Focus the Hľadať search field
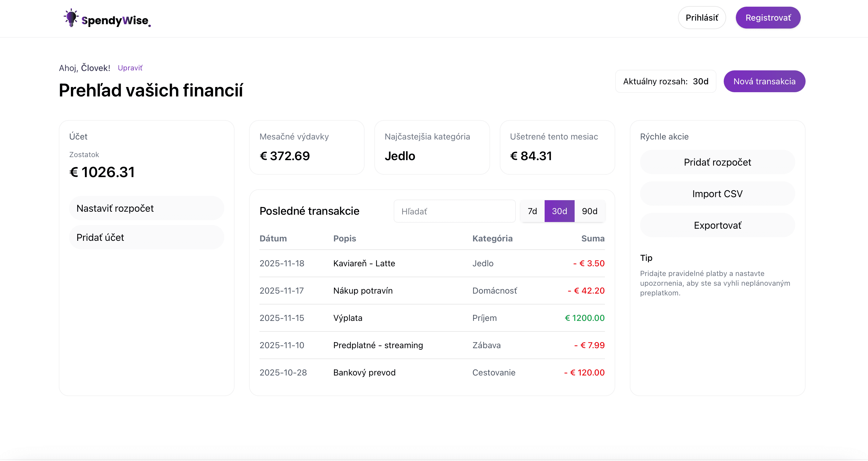 [x=454, y=211]
